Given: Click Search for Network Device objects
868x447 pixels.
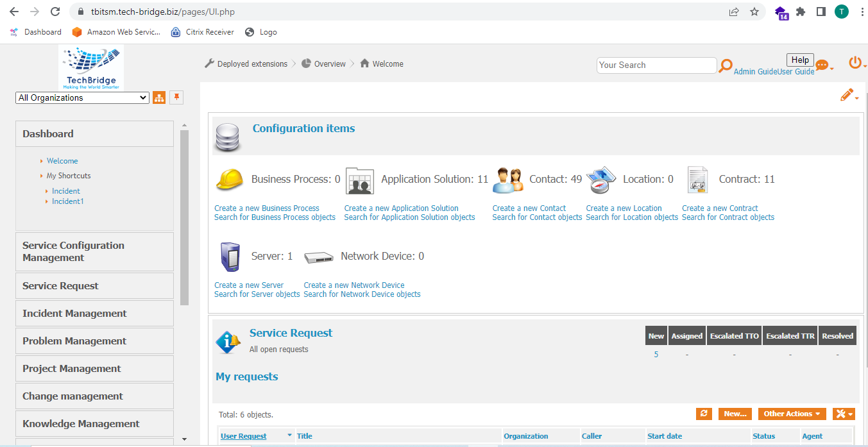Looking at the screenshot, I should pyautogui.click(x=362, y=294).
